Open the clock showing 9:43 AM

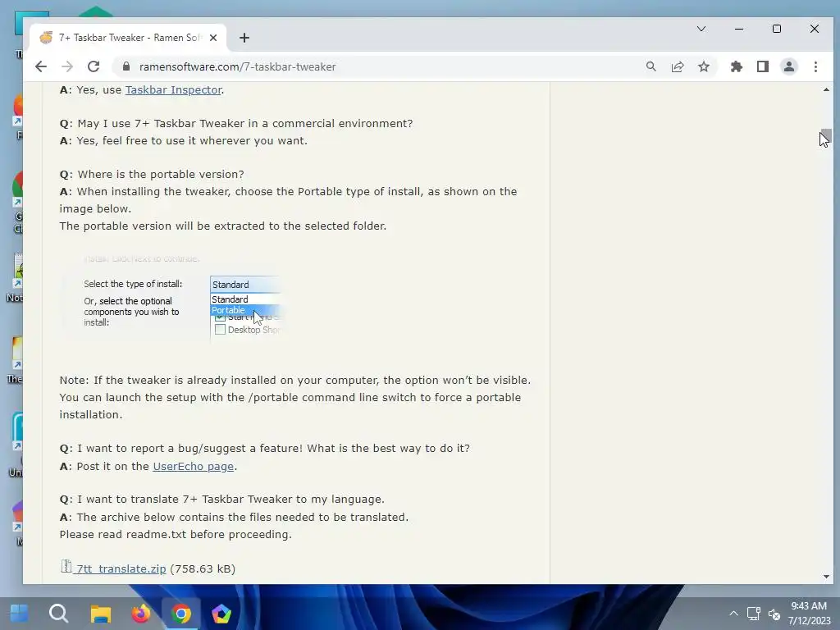(809, 614)
